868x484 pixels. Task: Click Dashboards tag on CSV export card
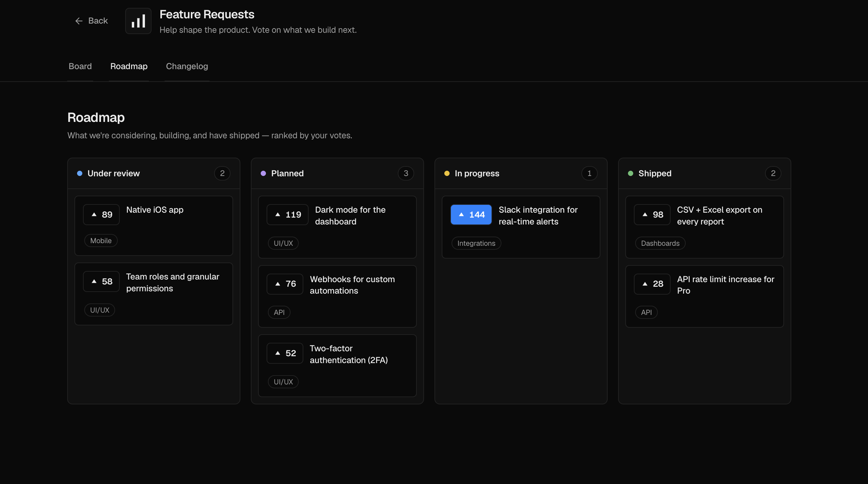point(660,243)
